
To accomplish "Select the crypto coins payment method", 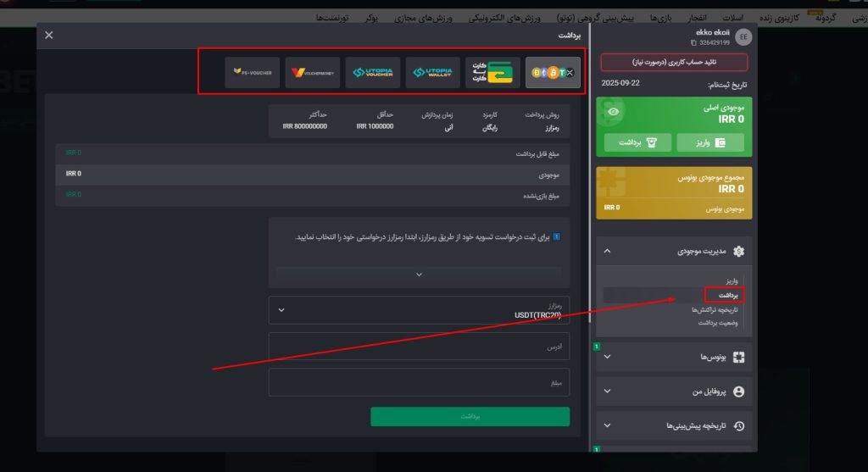I will click(x=553, y=73).
